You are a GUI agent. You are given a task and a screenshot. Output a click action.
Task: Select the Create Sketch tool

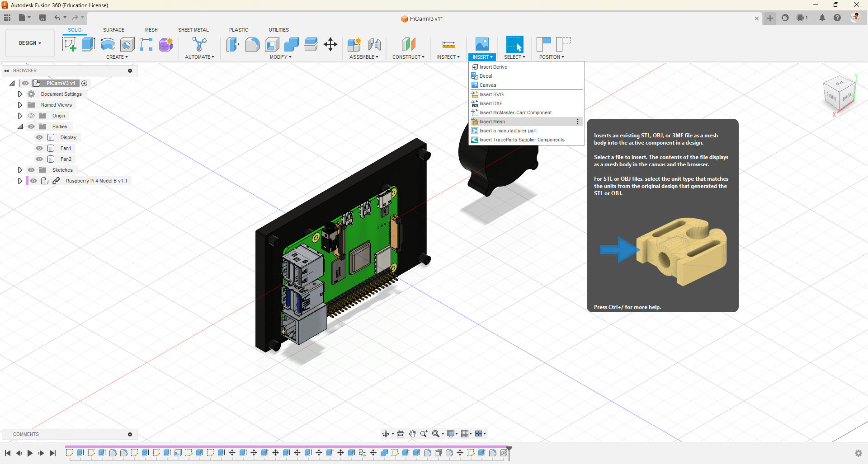(69, 44)
